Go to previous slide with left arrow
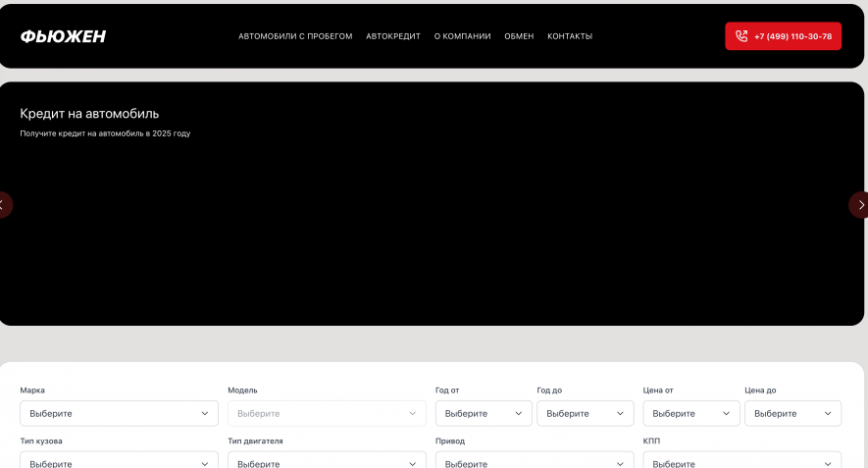 click(5, 205)
